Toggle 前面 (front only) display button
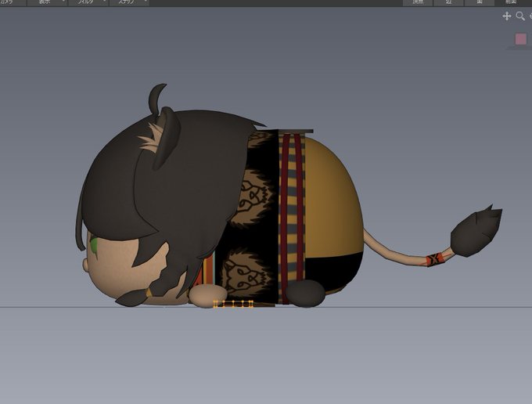The width and height of the screenshot is (532, 404). pyautogui.click(x=510, y=2)
